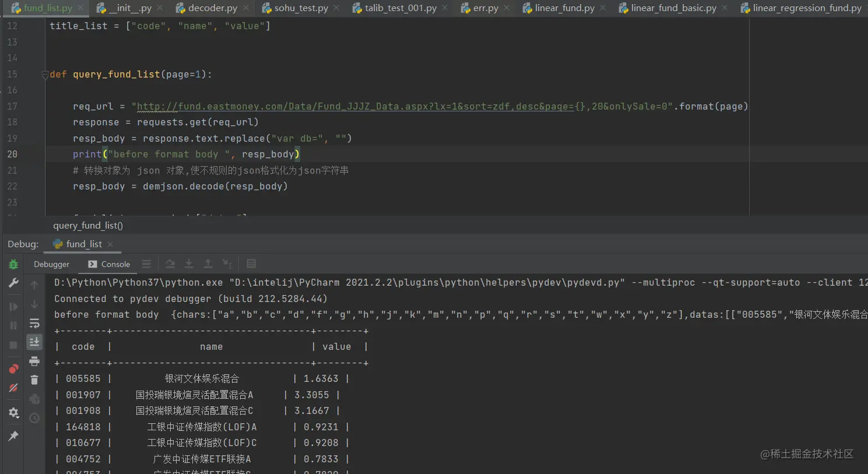868x474 pixels.
Task: Open View Breakpoints with the red circles icon
Action: coord(13,368)
